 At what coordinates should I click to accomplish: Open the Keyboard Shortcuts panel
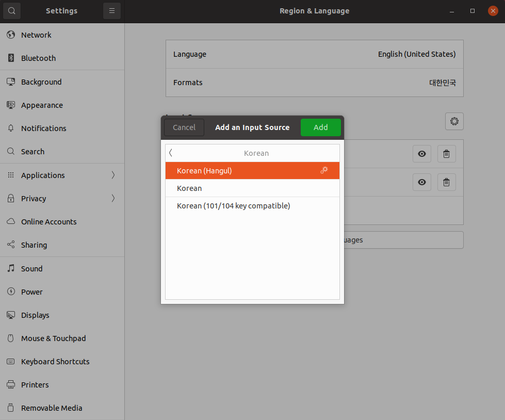pos(55,361)
